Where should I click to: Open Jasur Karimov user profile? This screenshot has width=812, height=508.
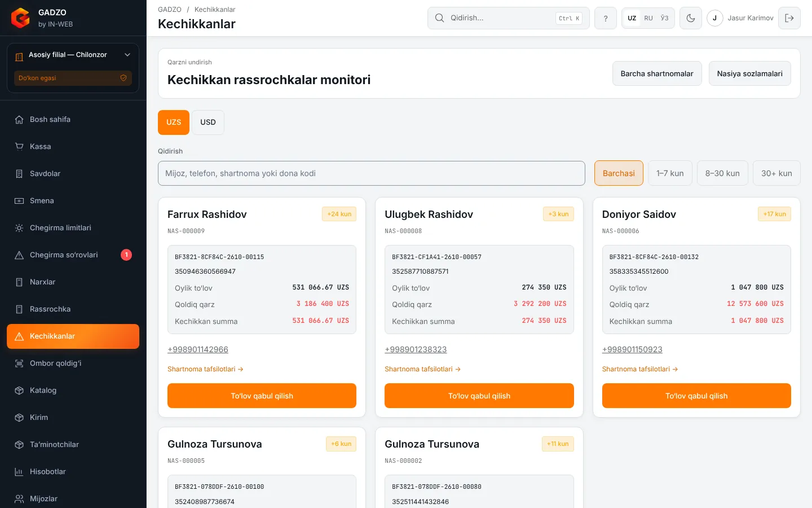740,18
